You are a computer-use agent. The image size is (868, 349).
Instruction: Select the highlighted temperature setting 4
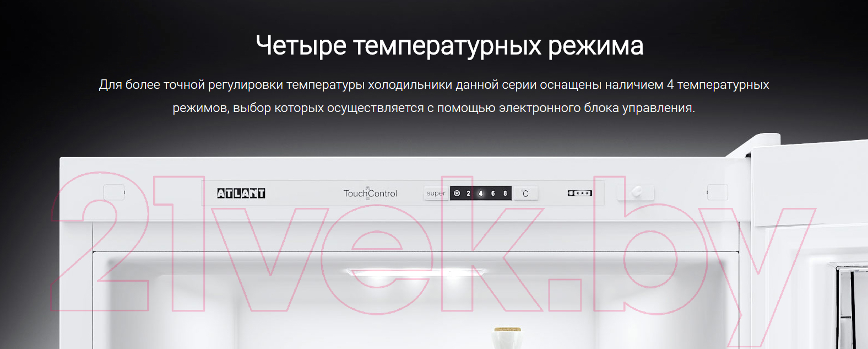point(480,194)
